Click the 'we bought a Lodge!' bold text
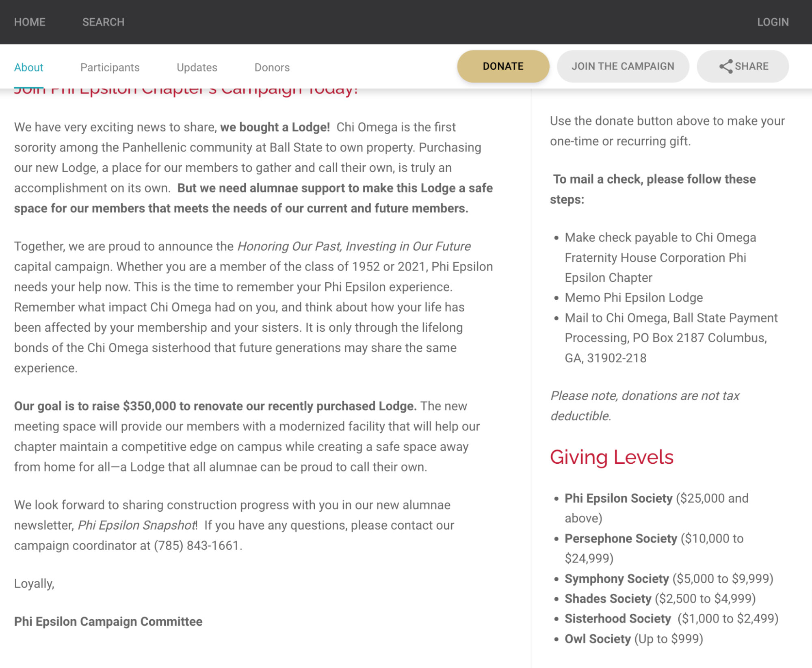This screenshot has height=668, width=812. coord(275,127)
